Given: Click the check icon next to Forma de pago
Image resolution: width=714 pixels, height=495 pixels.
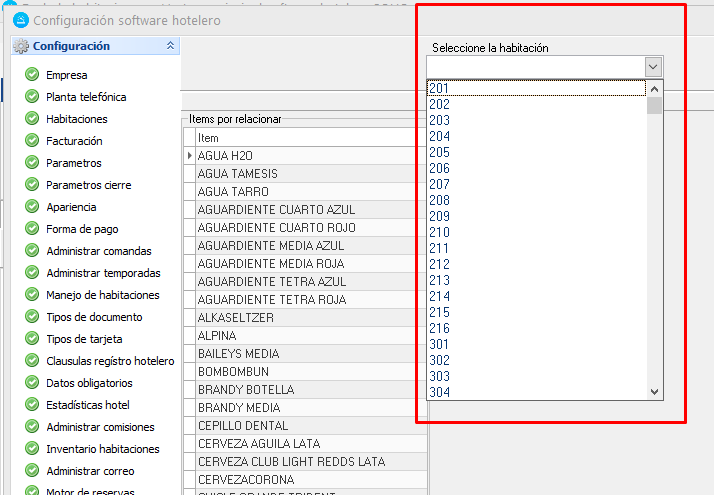Looking at the screenshot, I should coord(32,229).
